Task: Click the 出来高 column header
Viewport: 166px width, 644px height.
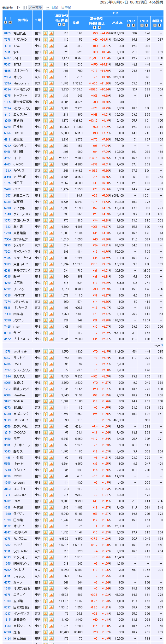Action: pos(117,23)
